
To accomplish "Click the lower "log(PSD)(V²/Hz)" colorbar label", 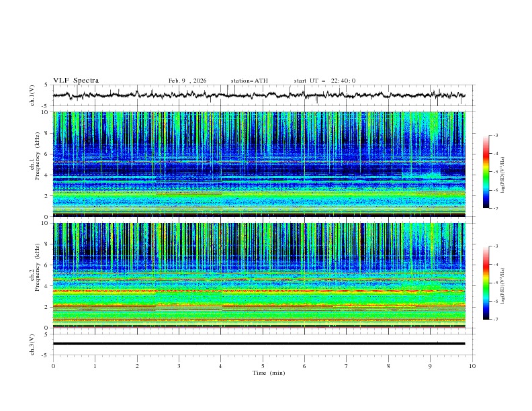I will click(x=503, y=286).
